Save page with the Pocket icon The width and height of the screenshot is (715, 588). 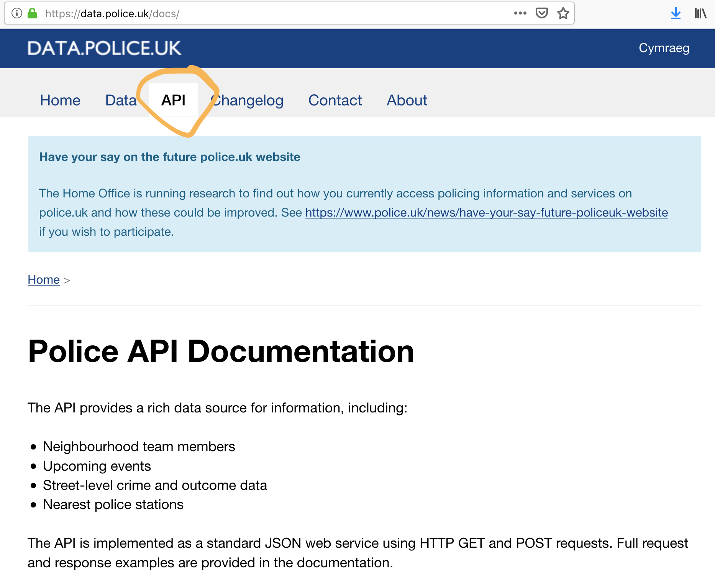541,13
